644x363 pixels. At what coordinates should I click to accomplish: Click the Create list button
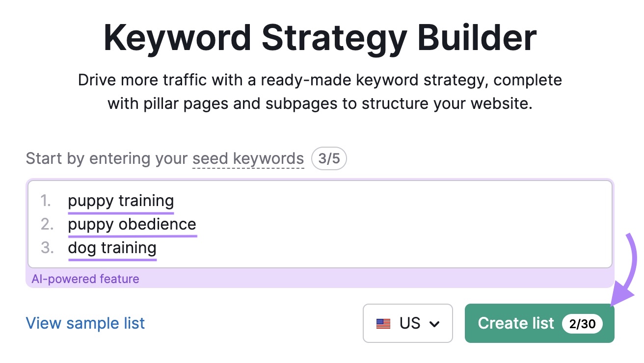(515, 323)
